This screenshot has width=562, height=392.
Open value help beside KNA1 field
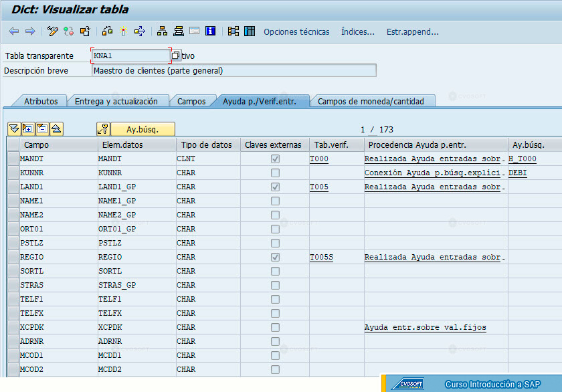[x=175, y=56]
